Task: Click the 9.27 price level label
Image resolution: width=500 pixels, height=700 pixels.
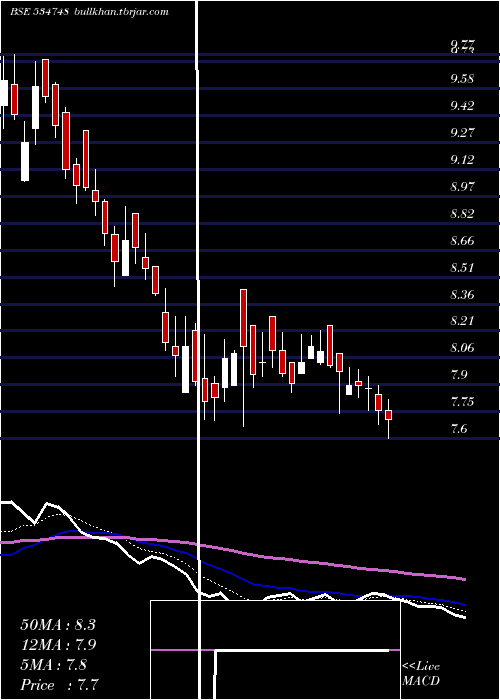Action: [462, 133]
